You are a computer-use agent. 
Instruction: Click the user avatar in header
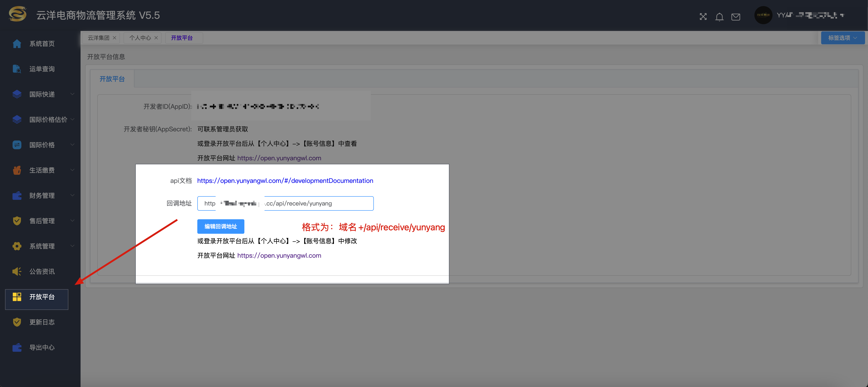(763, 15)
